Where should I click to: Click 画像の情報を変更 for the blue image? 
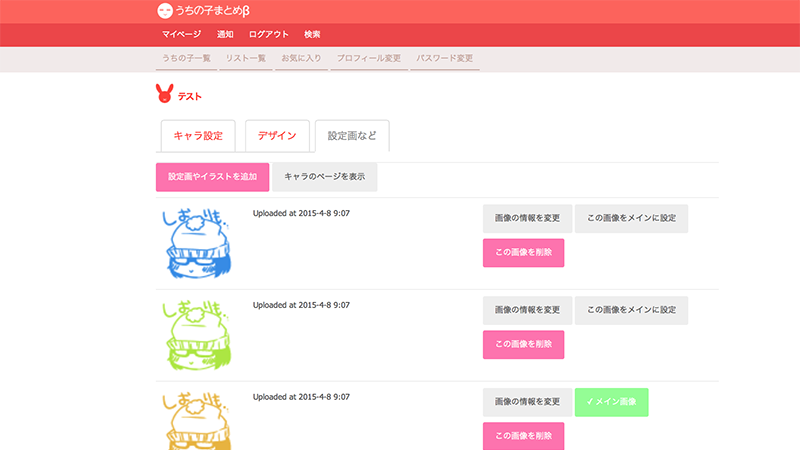coord(527,218)
